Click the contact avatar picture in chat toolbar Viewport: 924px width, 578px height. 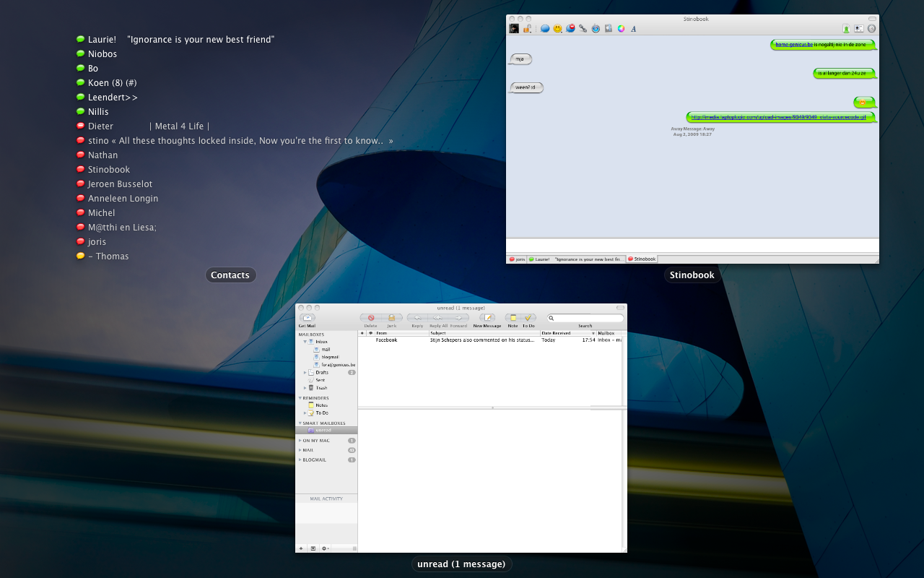click(x=514, y=29)
